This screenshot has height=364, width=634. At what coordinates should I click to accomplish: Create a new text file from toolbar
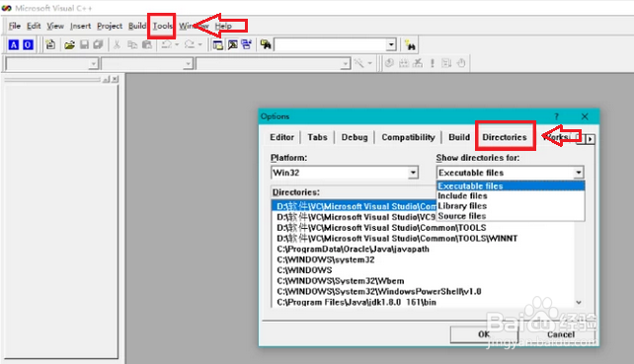(x=50, y=44)
